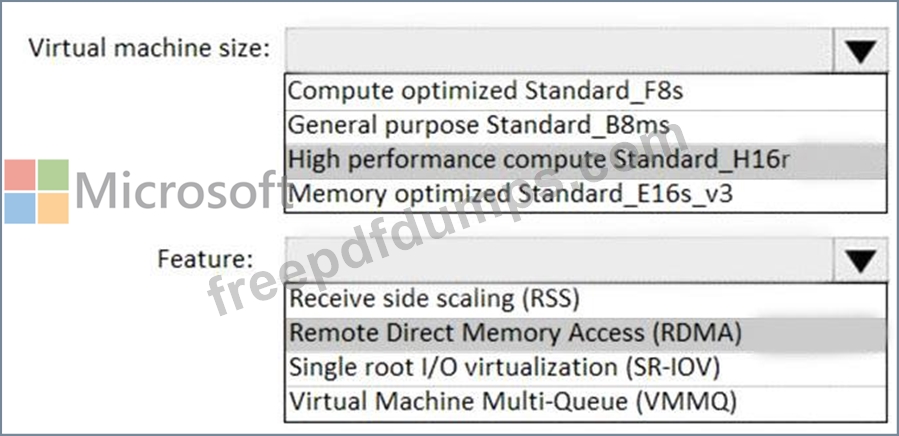Click the Microsoft wordmark text
Viewport: 899px width, 436px height.
[x=182, y=191]
